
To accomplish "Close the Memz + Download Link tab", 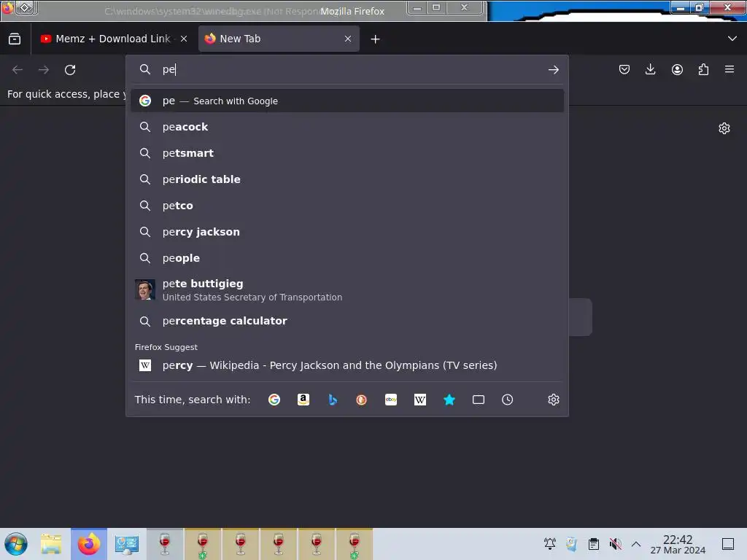I will point(184,39).
